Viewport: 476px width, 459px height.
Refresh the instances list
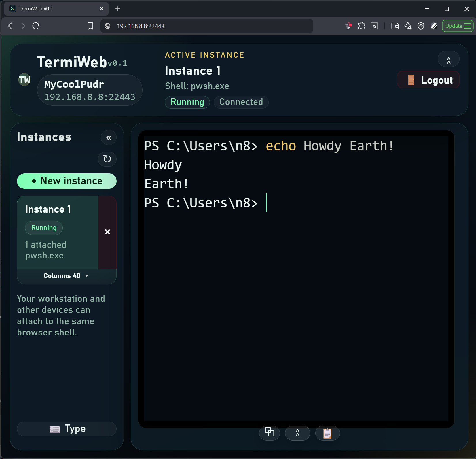(x=107, y=159)
